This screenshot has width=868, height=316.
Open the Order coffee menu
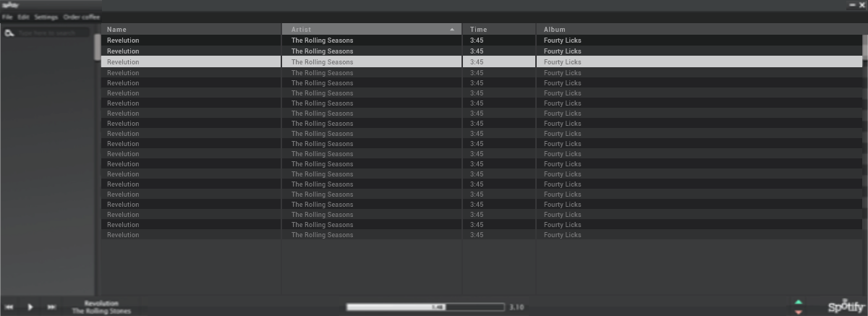(82, 17)
